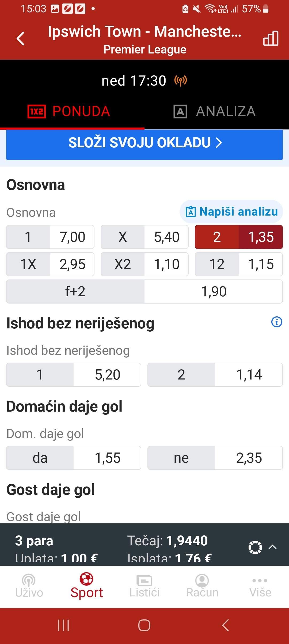Viewport: 289px width, 644px height.
Task: Tap the betslip lifebuoy icon
Action: coord(255,547)
